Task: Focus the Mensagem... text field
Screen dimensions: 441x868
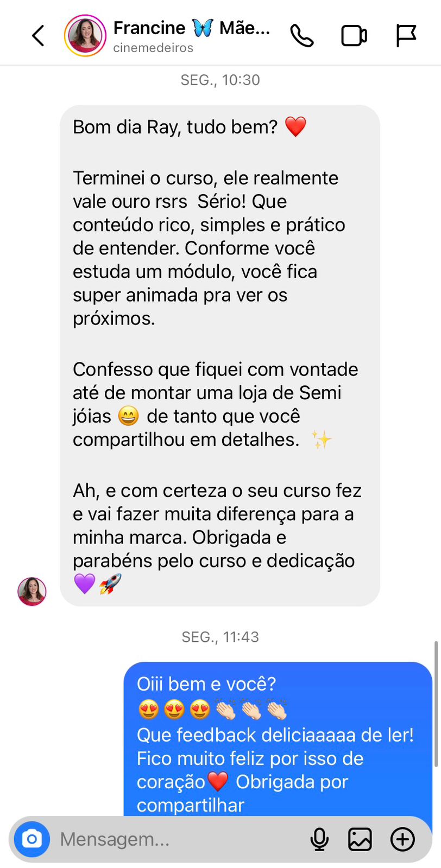Action: click(179, 839)
